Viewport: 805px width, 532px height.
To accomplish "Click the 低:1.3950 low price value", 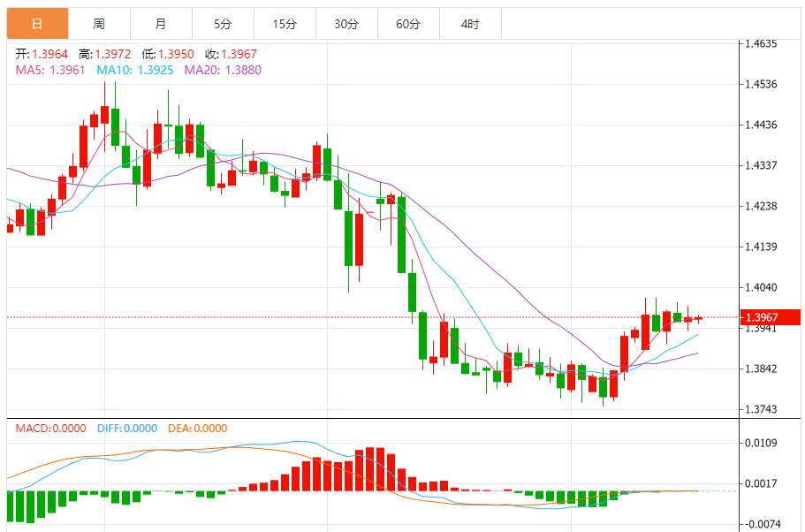I will 168,54.
